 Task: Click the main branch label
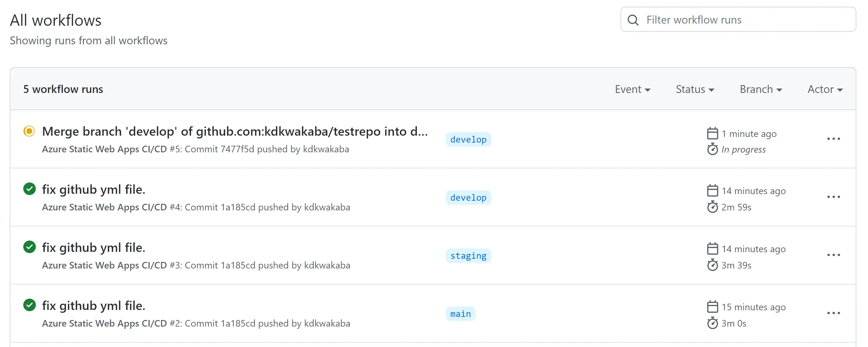point(460,314)
